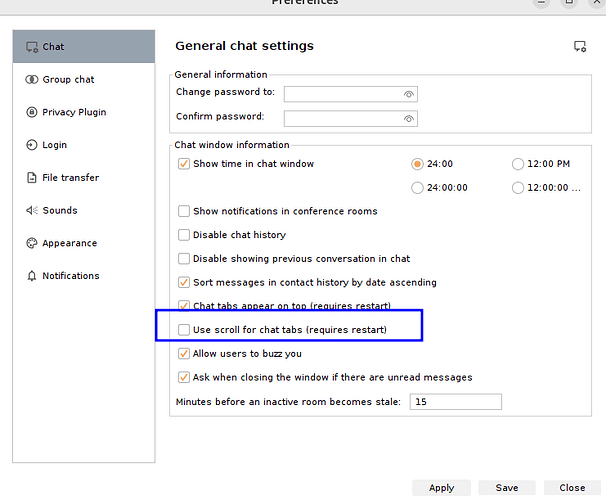Open Appearance preferences
606x500 pixels.
point(69,243)
